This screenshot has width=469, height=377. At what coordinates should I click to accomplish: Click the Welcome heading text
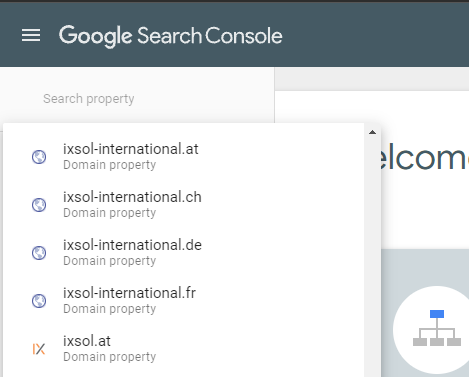point(425,158)
